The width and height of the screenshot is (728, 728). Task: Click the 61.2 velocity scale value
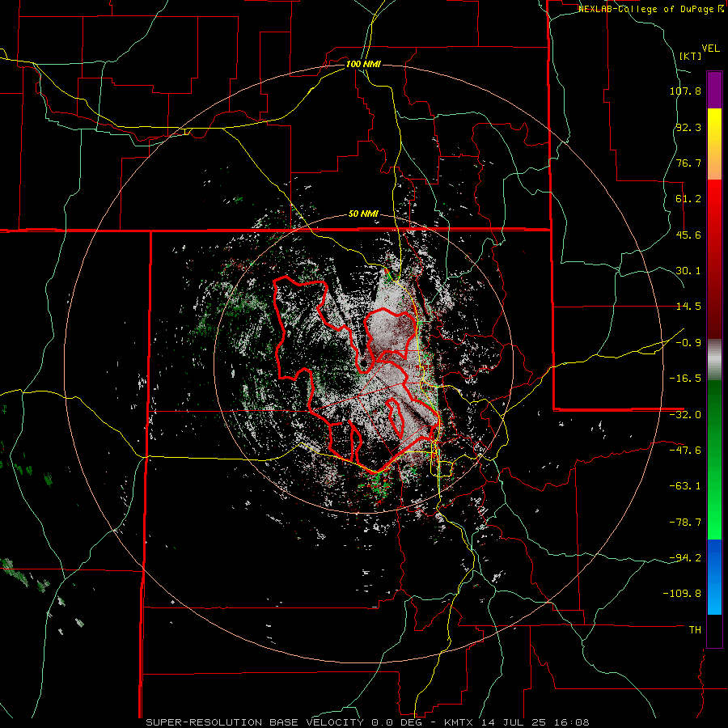[688, 199]
